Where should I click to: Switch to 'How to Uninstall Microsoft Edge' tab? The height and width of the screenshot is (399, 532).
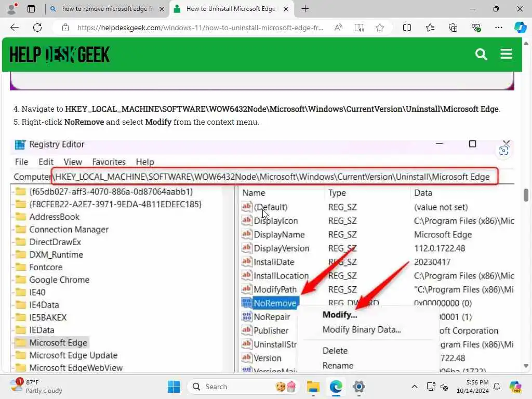231,9
